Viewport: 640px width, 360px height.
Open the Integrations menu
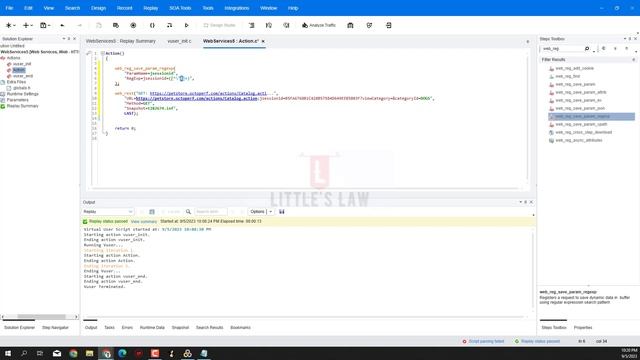[237, 8]
